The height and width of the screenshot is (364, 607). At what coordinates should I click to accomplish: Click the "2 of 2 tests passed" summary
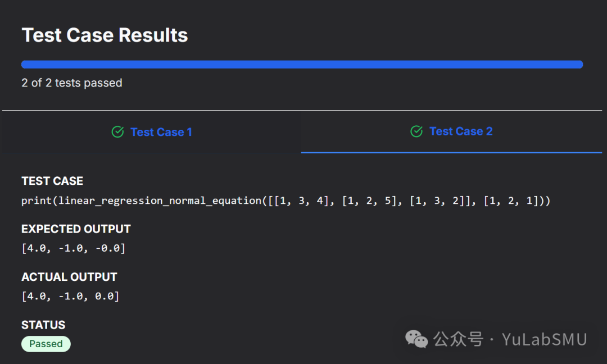(x=72, y=83)
